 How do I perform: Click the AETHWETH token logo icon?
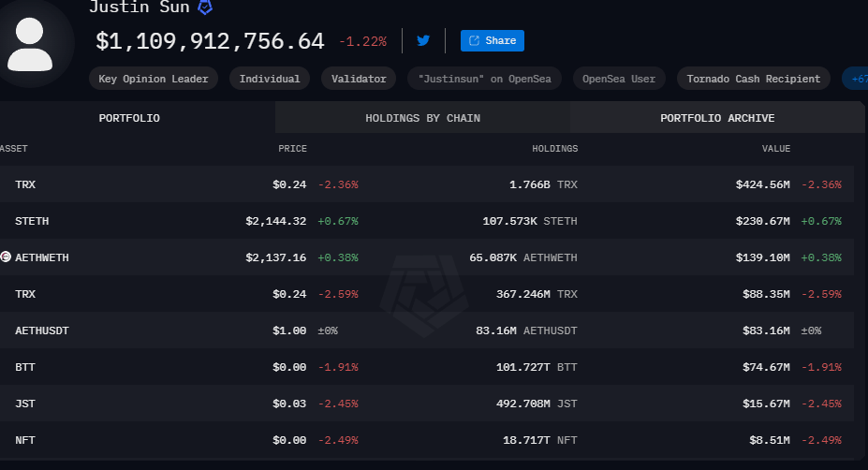click(6, 257)
